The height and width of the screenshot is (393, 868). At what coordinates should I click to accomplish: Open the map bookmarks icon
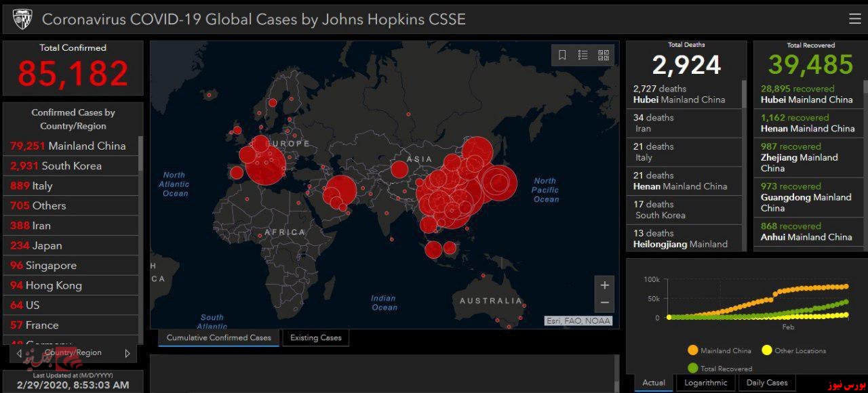(562, 56)
